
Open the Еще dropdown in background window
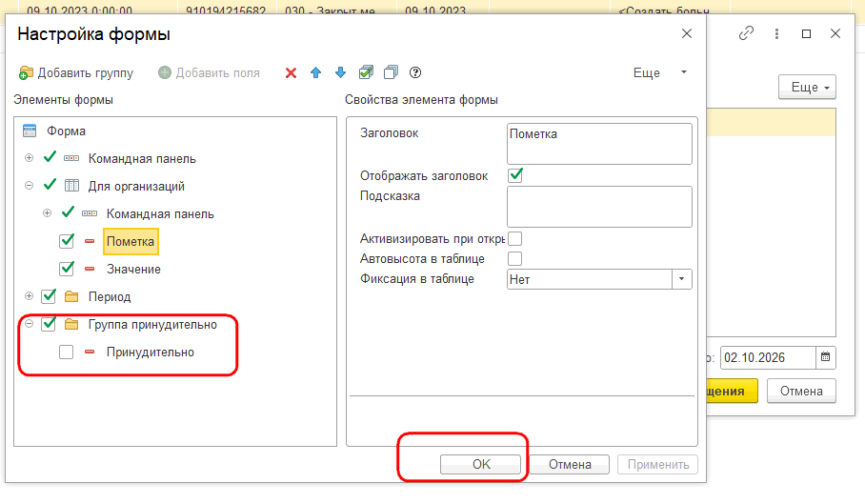pos(807,87)
